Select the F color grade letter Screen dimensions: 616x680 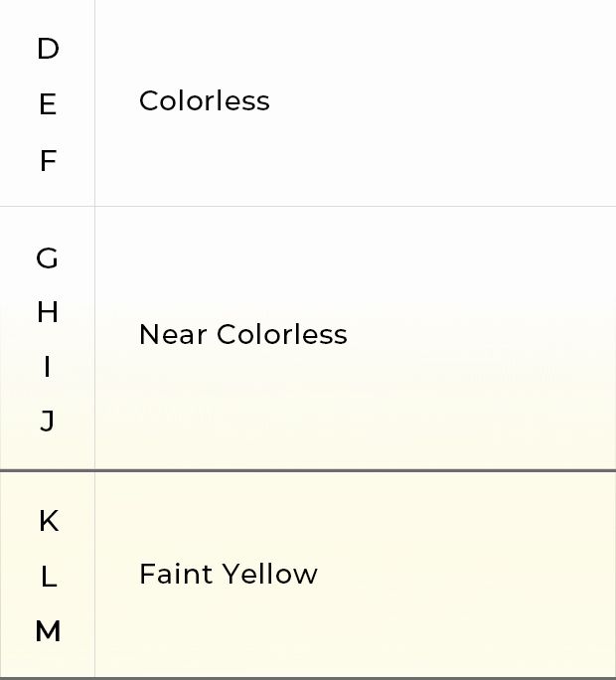click(48, 160)
